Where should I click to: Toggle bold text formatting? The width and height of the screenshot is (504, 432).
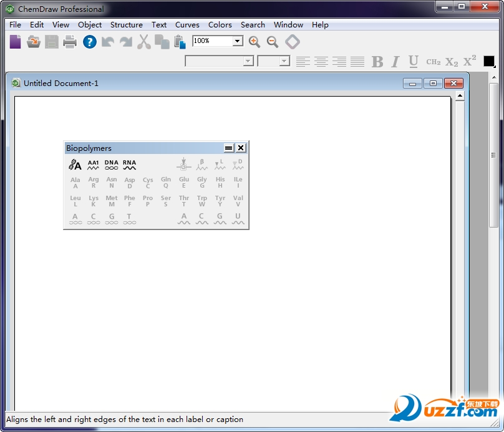(377, 62)
